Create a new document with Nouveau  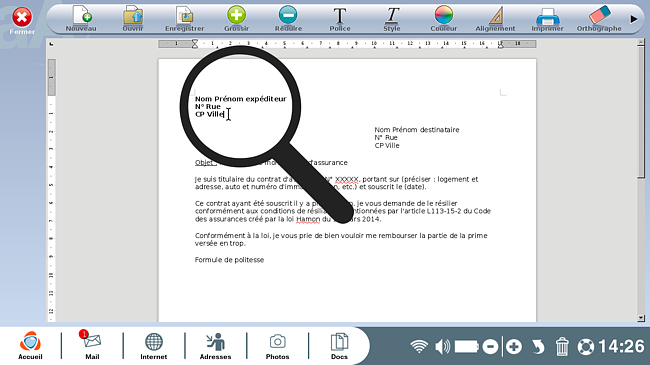pyautogui.click(x=81, y=19)
